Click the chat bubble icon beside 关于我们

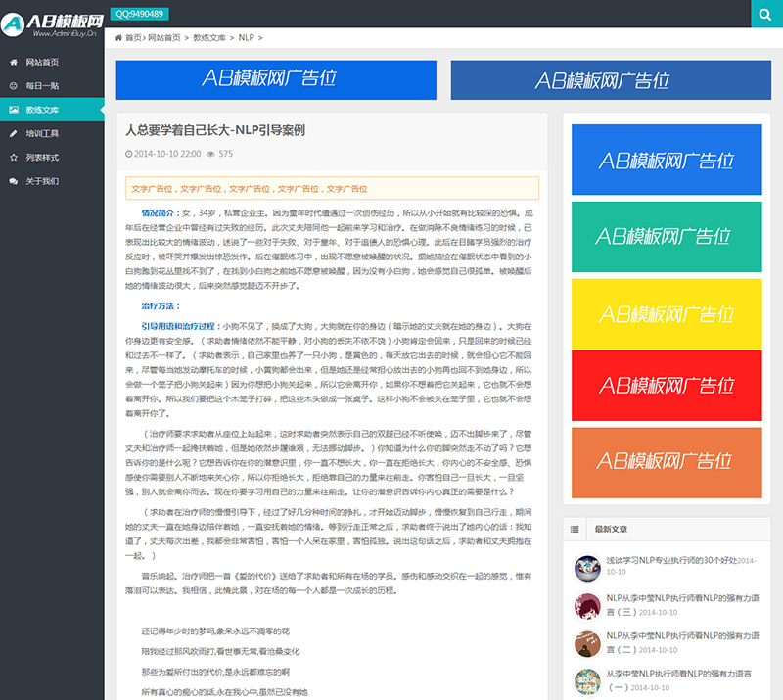(x=14, y=181)
